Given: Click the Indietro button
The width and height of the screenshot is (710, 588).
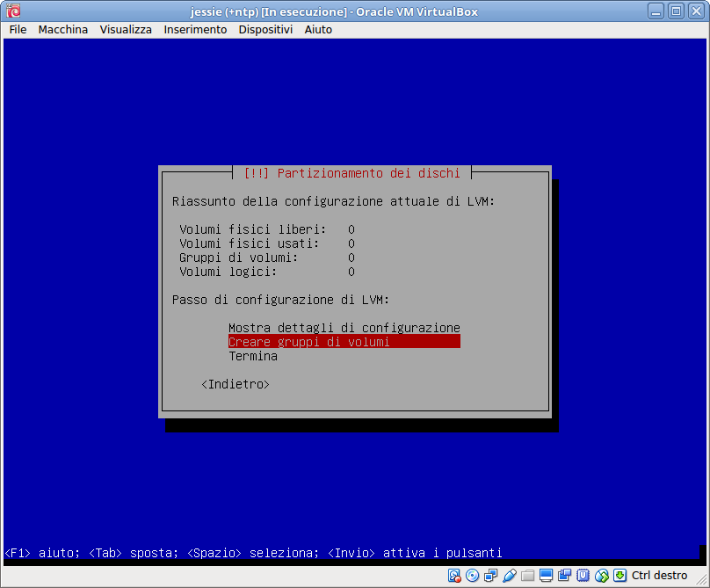Looking at the screenshot, I should coord(235,384).
